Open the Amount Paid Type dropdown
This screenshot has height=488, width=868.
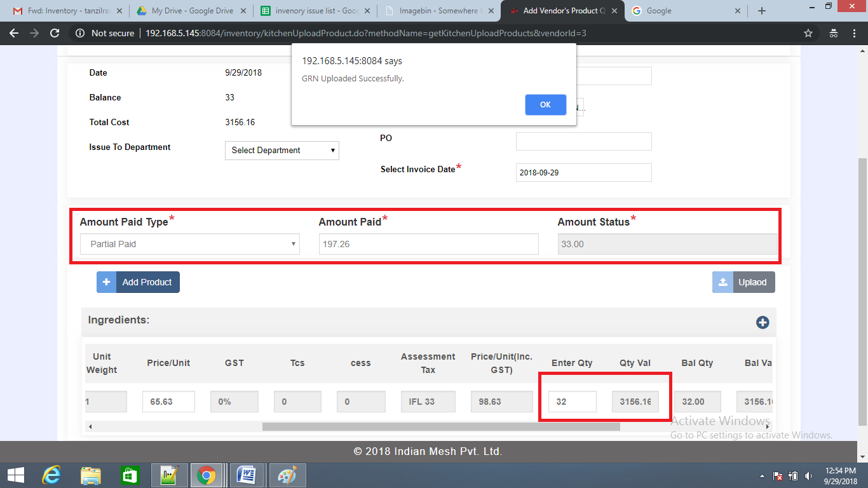[190, 244]
